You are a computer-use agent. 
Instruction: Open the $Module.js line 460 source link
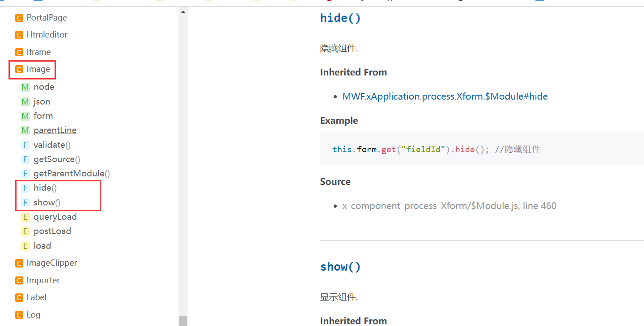pyautogui.click(x=449, y=206)
